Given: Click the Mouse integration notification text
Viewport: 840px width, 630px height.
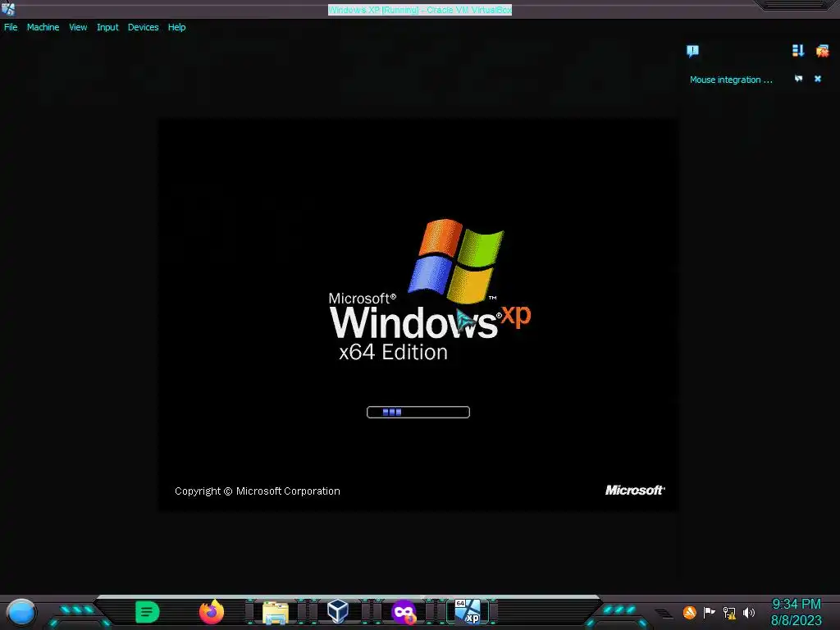Looking at the screenshot, I should pos(731,80).
